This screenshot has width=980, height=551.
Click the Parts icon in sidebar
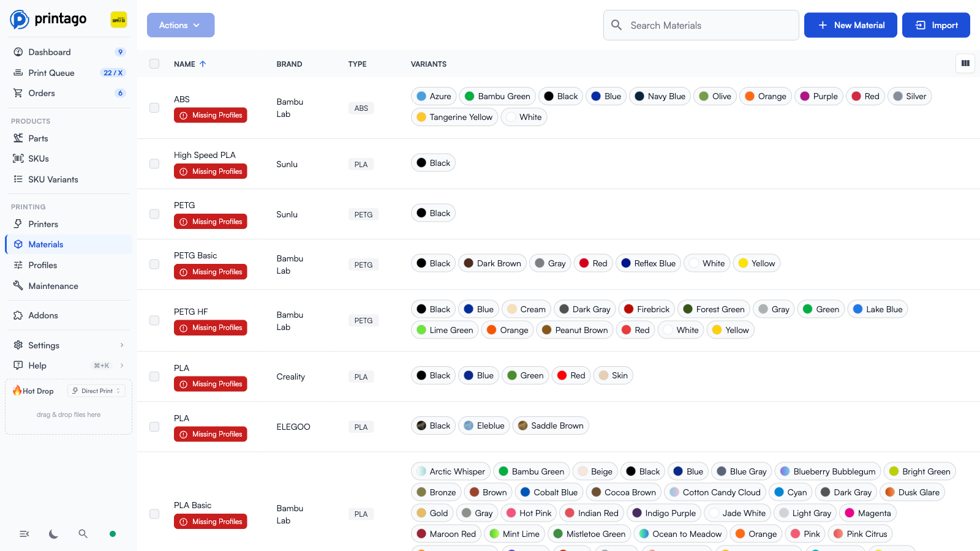tap(18, 138)
